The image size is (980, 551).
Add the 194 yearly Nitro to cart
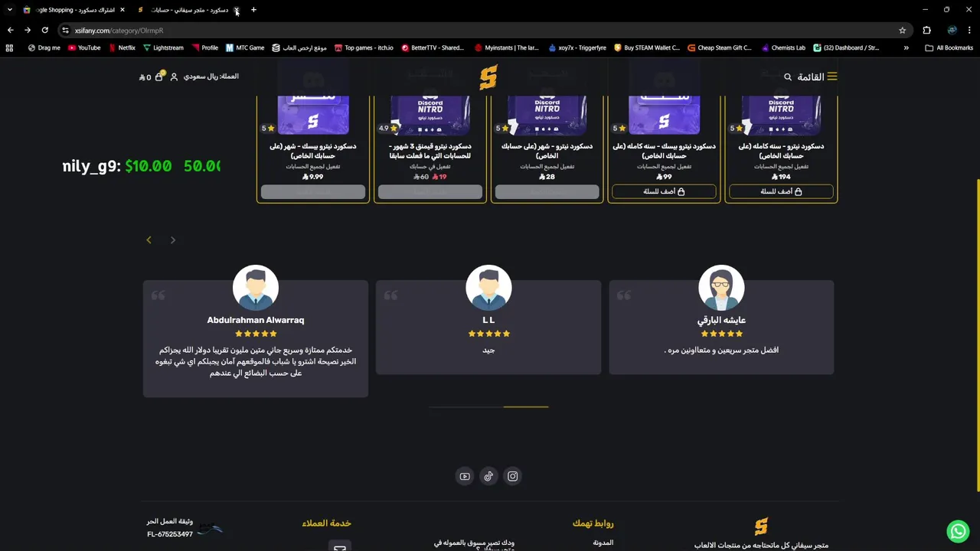pyautogui.click(x=781, y=191)
